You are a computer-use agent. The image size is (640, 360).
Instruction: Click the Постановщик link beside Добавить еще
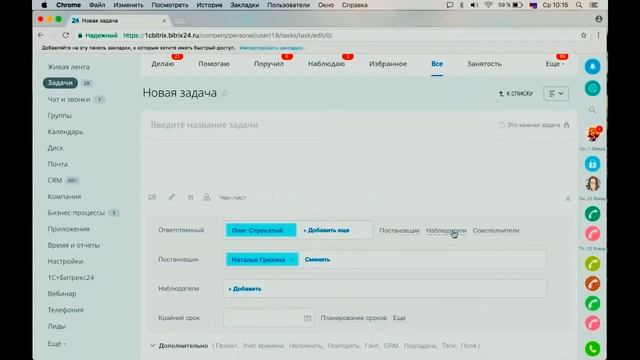[399, 231]
